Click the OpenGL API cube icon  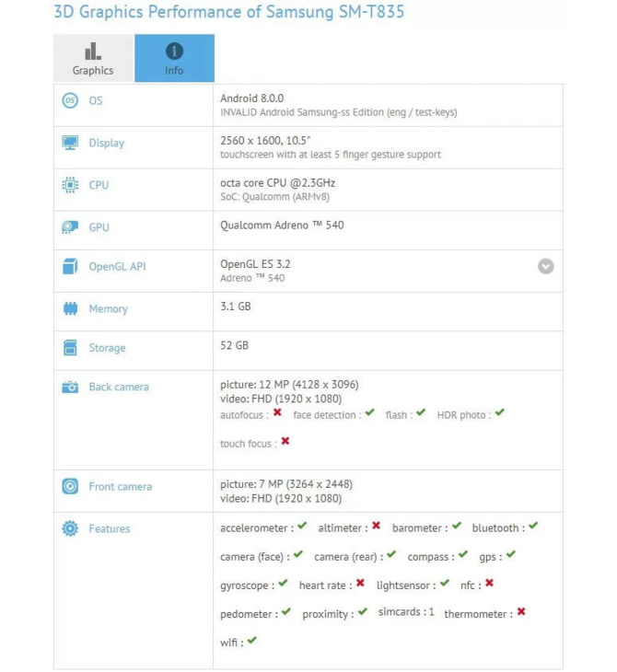[x=70, y=267]
